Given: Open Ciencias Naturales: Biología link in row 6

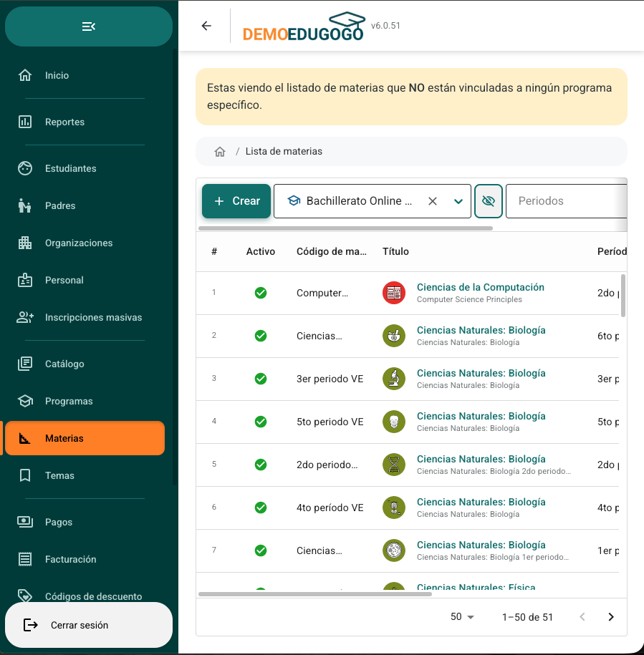Looking at the screenshot, I should [x=481, y=502].
